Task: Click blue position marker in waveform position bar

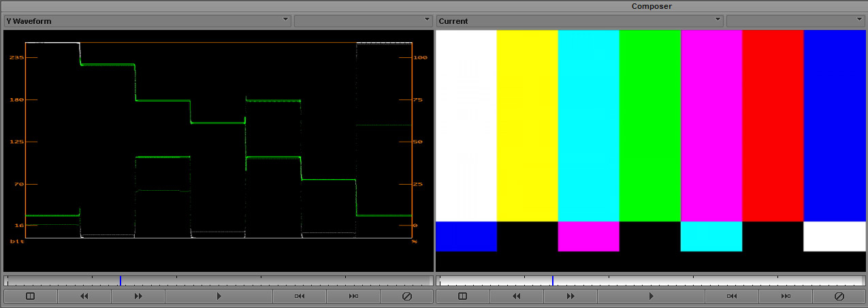Action: [120, 281]
